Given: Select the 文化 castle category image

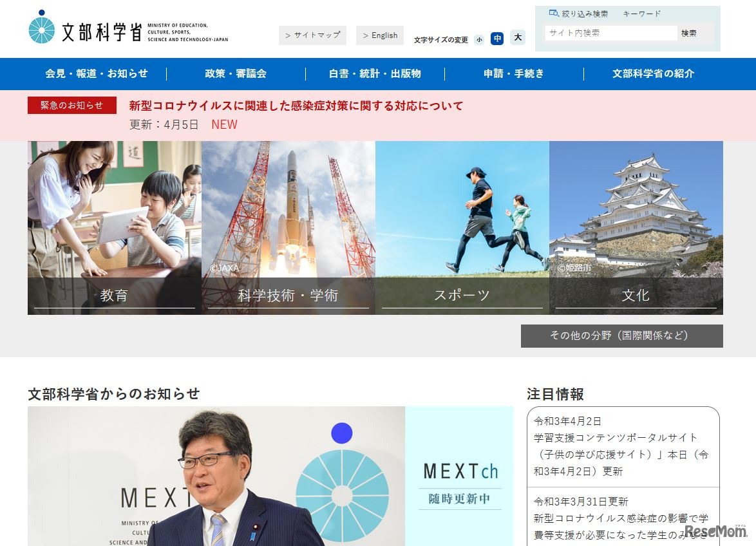Looking at the screenshot, I should (636, 219).
